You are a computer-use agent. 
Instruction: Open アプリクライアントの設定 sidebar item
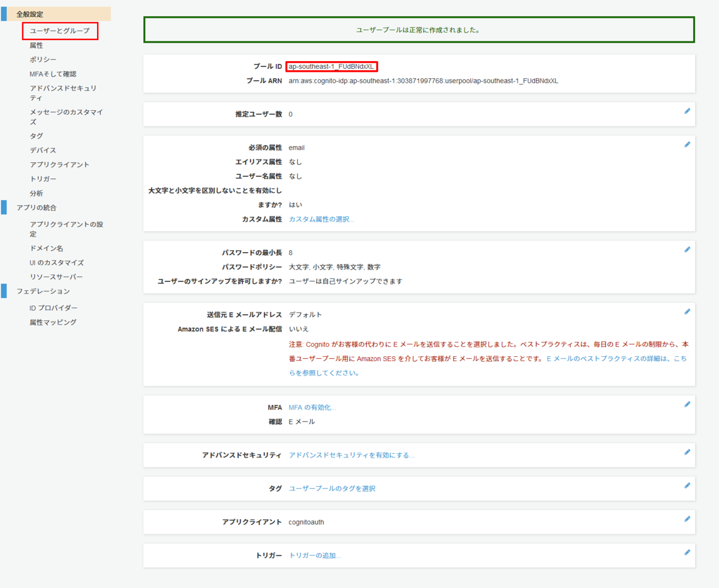pos(67,229)
